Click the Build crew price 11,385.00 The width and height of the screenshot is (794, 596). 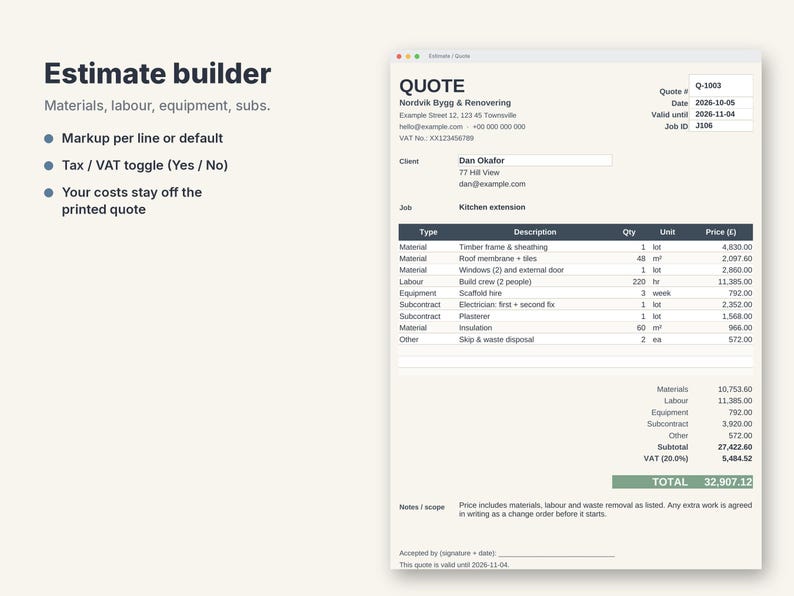pyautogui.click(x=735, y=282)
